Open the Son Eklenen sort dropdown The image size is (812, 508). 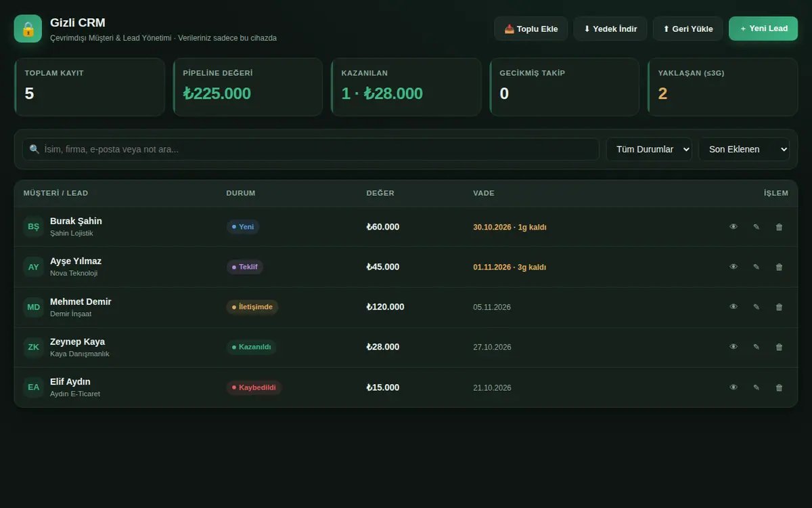(x=744, y=149)
